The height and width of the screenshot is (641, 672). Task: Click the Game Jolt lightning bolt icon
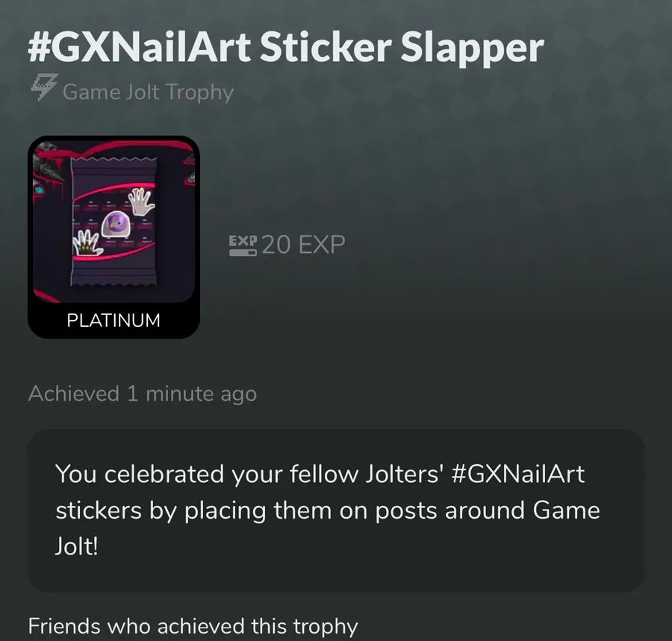(44, 87)
